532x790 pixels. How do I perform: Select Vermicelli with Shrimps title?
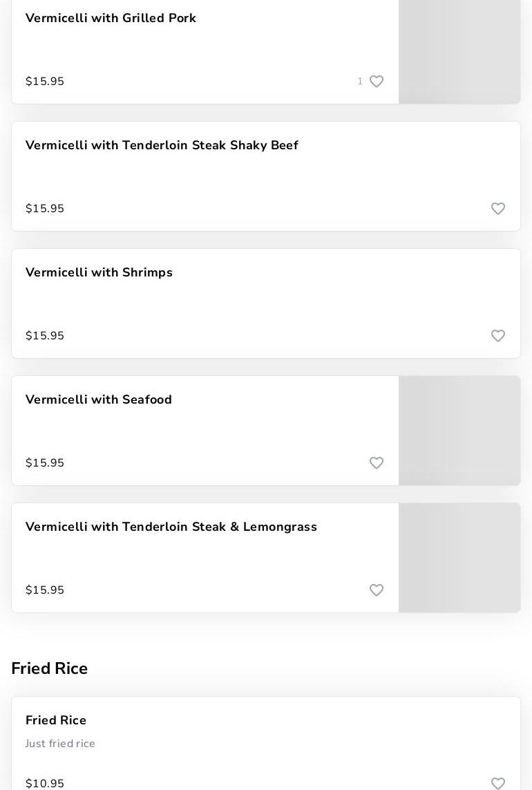point(99,273)
